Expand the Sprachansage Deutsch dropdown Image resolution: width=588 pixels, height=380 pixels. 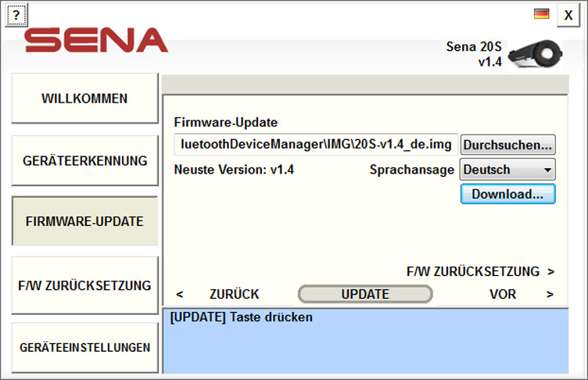point(507,170)
